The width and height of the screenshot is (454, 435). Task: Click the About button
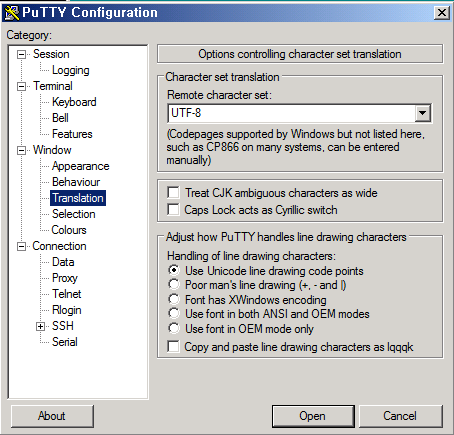click(52, 416)
